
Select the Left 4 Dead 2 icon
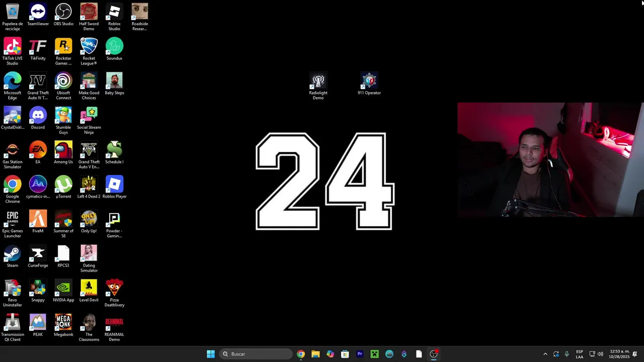[x=89, y=188]
